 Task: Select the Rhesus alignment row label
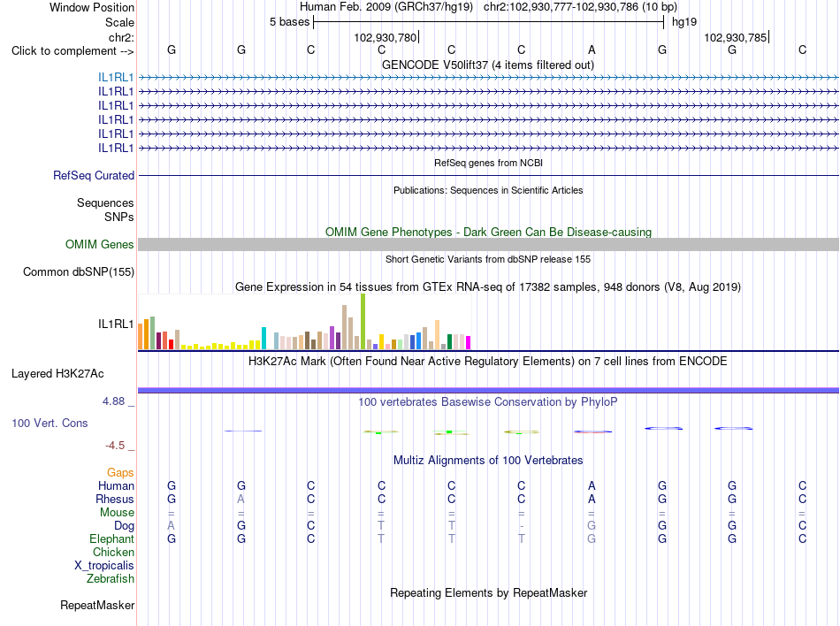pyautogui.click(x=115, y=499)
